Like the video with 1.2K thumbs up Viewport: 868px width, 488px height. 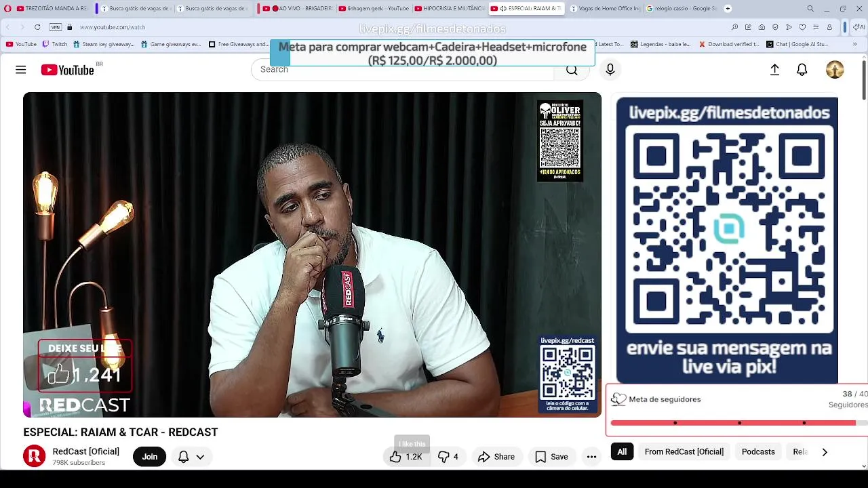[406, 457]
